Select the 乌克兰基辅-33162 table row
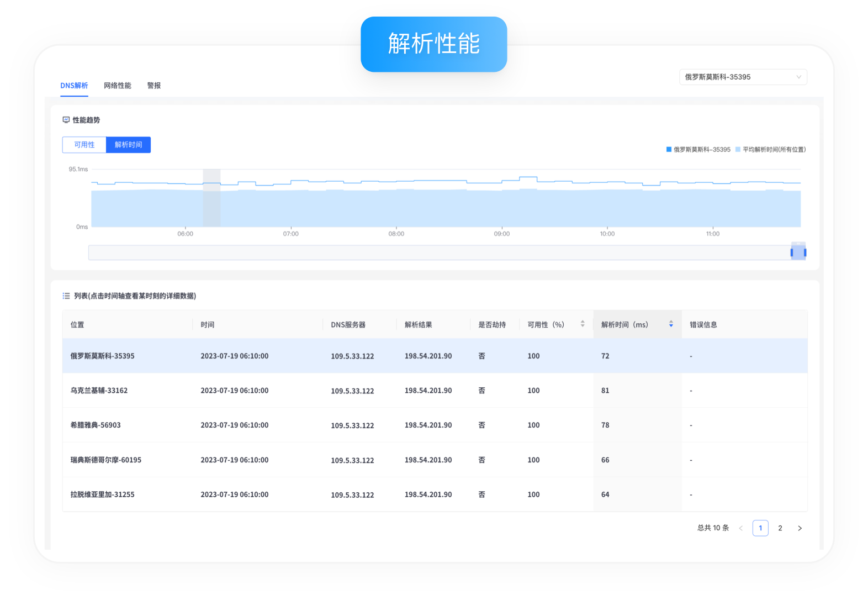 99,391
